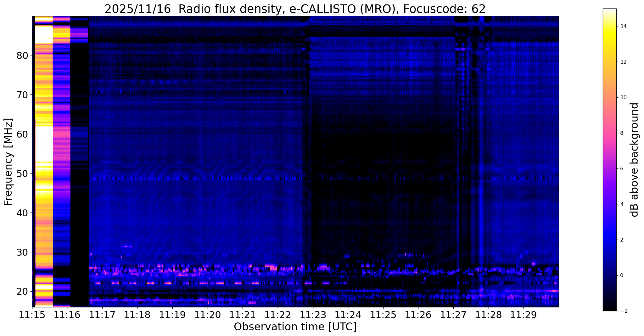Click the 11:24 time tick label

348,315
